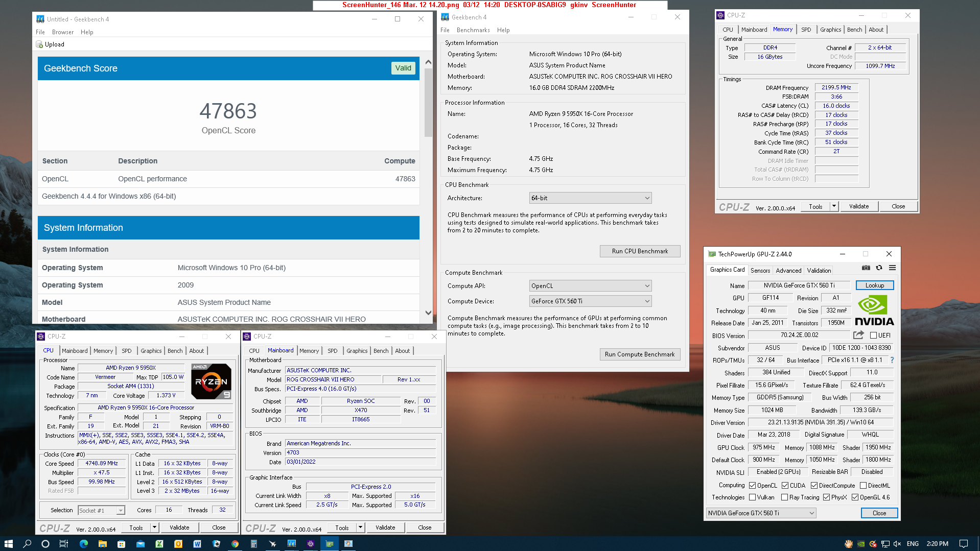Open Google Chrome from the taskbar

point(235,544)
